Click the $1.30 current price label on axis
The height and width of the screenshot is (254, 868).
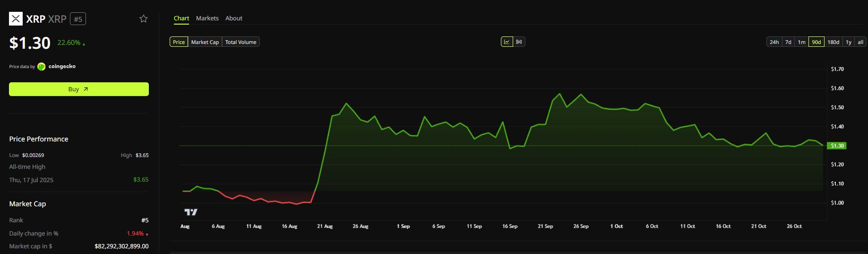click(x=837, y=146)
